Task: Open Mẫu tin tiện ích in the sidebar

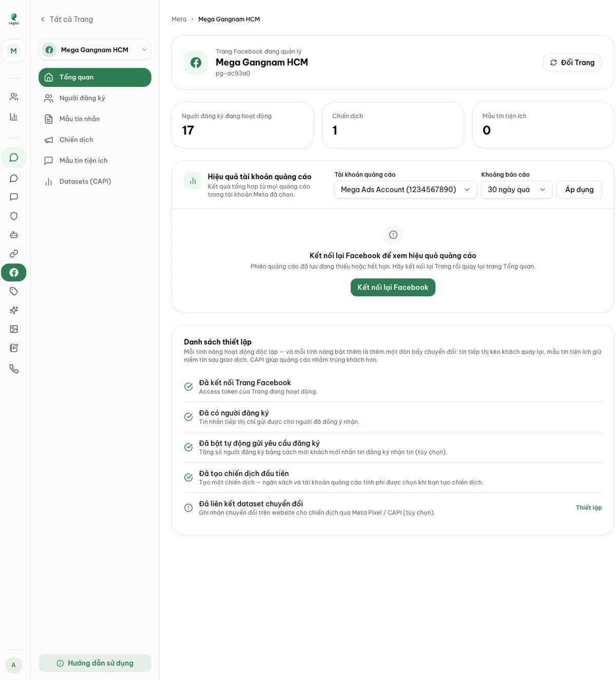Action: coord(95,161)
